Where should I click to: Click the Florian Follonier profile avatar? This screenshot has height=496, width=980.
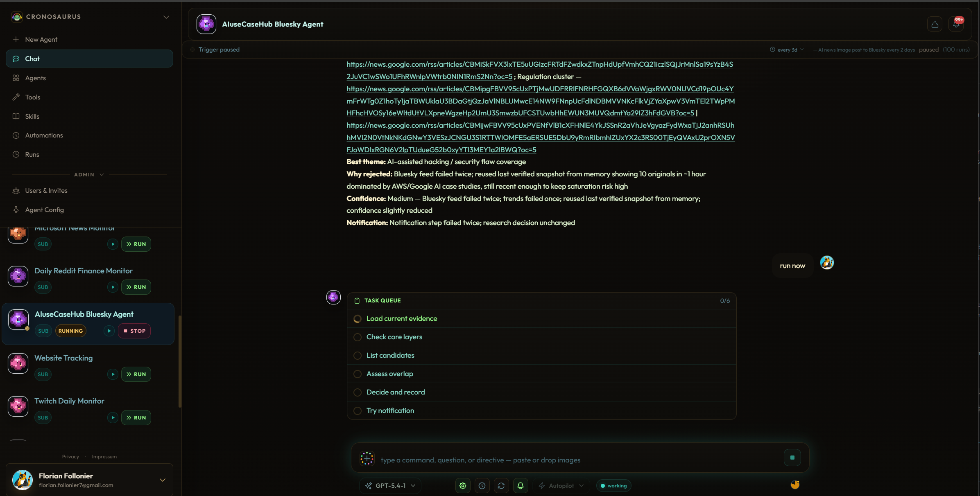pyautogui.click(x=23, y=480)
